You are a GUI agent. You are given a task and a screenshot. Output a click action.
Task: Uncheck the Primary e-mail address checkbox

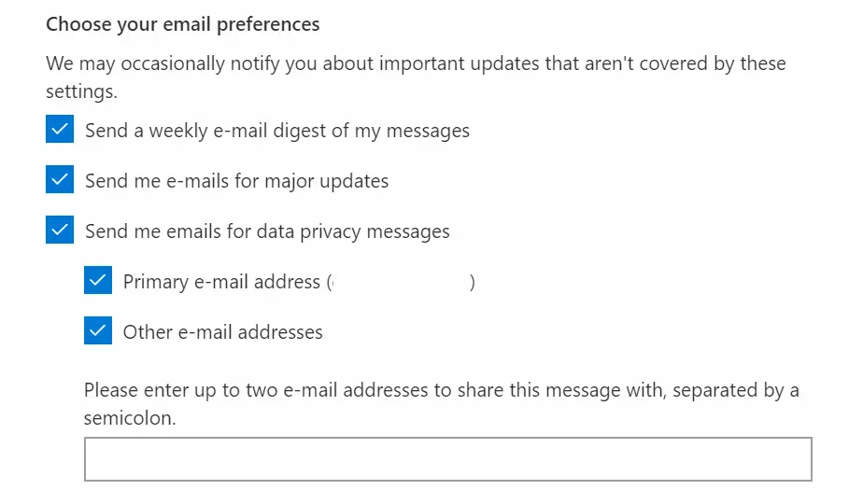click(x=98, y=281)
